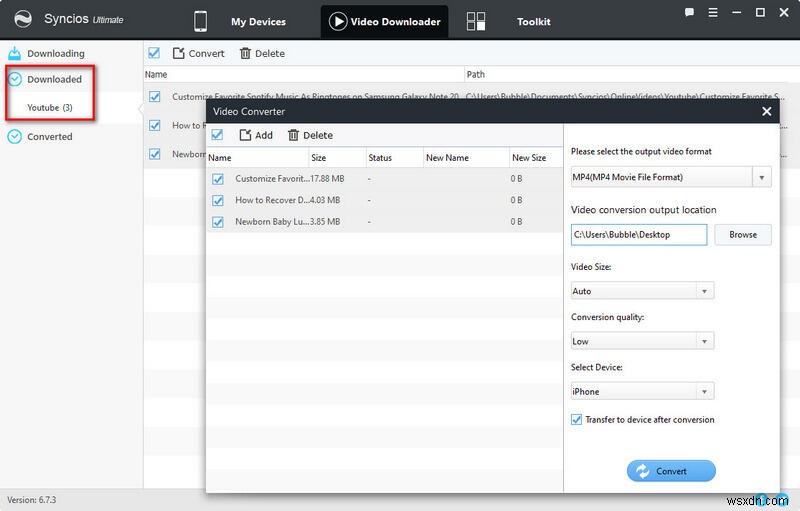Close the Video Converter dialog
This screenshot has width=800, height=511.
(766, 111)
